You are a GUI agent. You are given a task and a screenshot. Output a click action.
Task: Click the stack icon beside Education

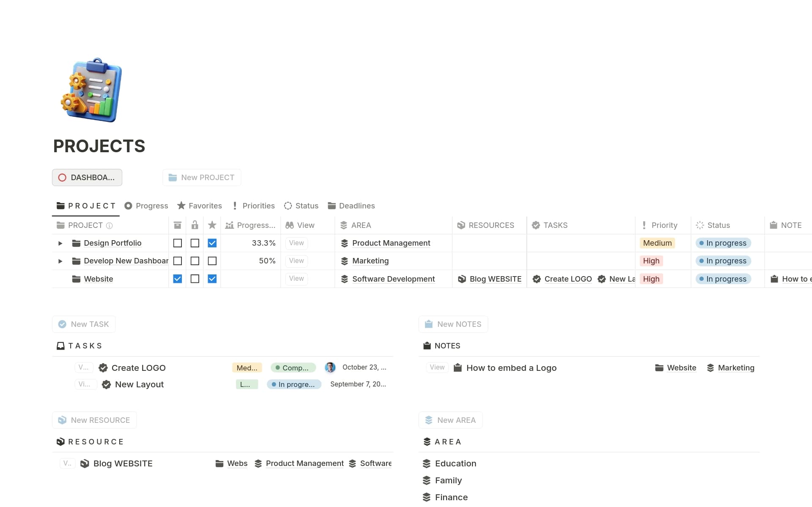426,463
